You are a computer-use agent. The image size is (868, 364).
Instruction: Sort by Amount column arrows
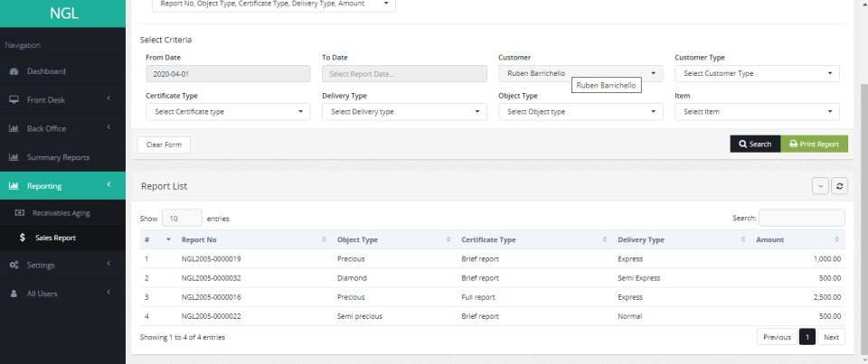coord(836,239)
